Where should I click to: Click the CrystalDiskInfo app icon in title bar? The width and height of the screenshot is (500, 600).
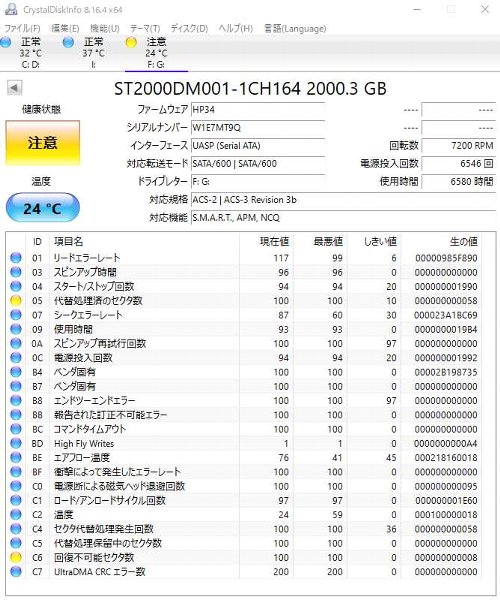click(11, 9)
